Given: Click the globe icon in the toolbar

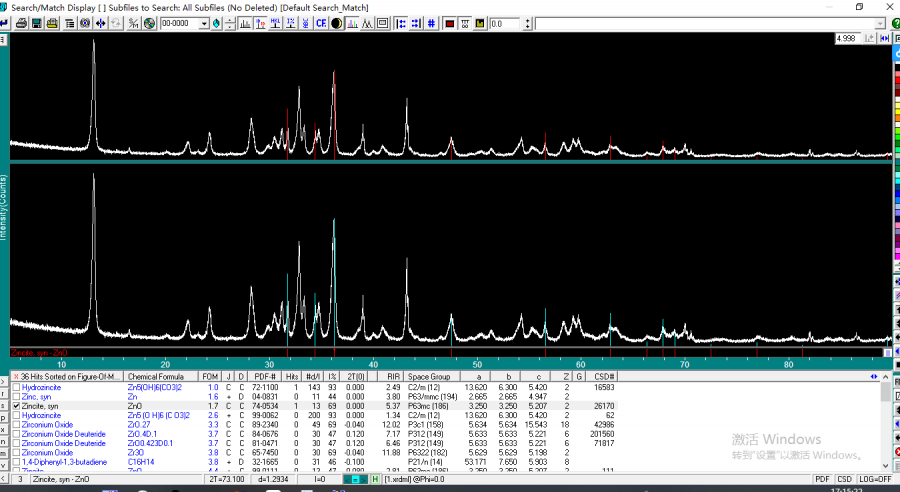Looking at the screenshot, I should [x=149, y=23].
